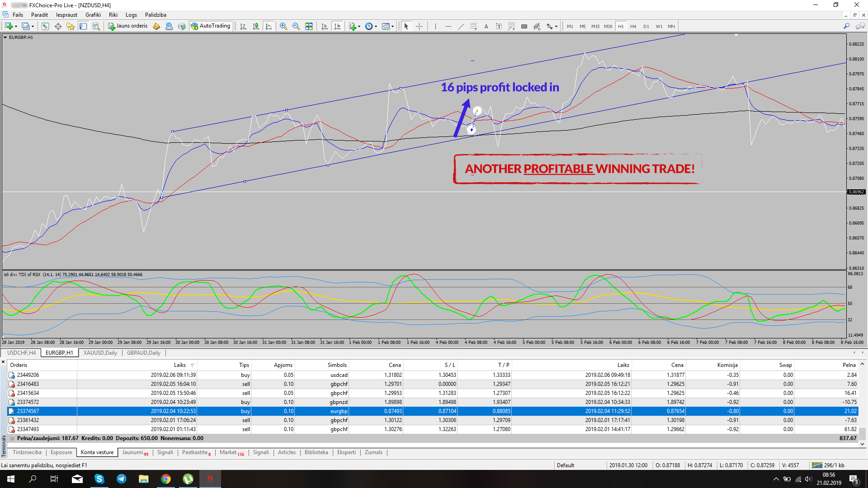
Task: Select the crosshair tool
Action: tap(419, 26)
